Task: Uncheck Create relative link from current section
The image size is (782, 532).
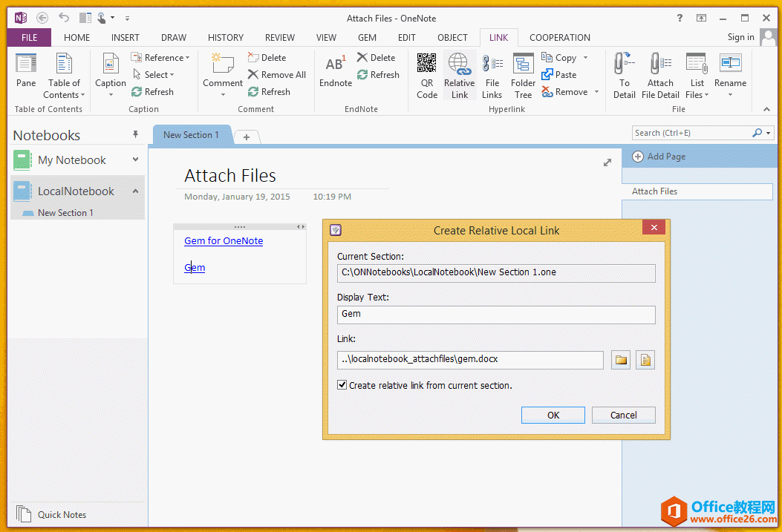Action: (x=342, y=385)
